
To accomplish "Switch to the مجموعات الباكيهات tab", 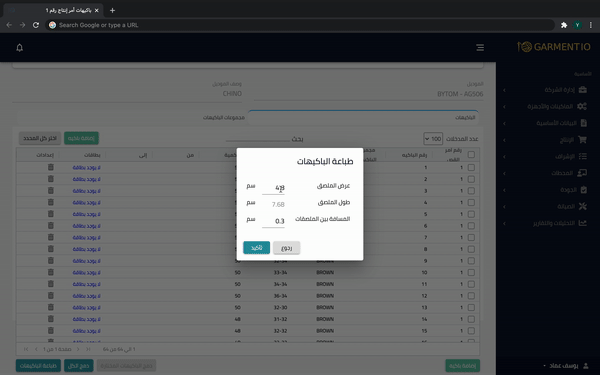I will 224,117.
